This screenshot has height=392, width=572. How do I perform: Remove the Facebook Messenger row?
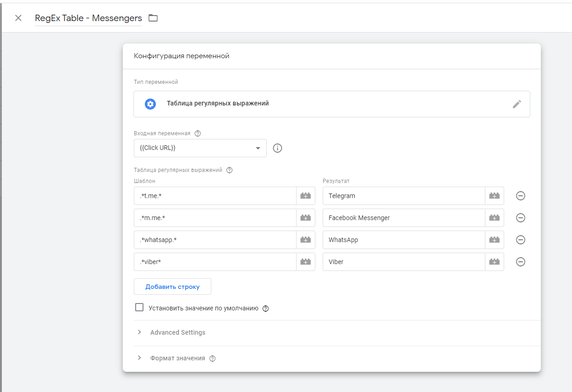[520, 218]
